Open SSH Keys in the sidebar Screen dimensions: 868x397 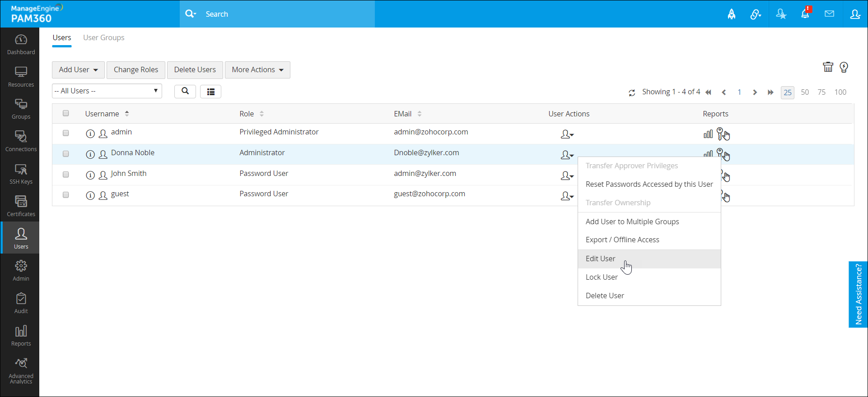(x=21, y=174)
